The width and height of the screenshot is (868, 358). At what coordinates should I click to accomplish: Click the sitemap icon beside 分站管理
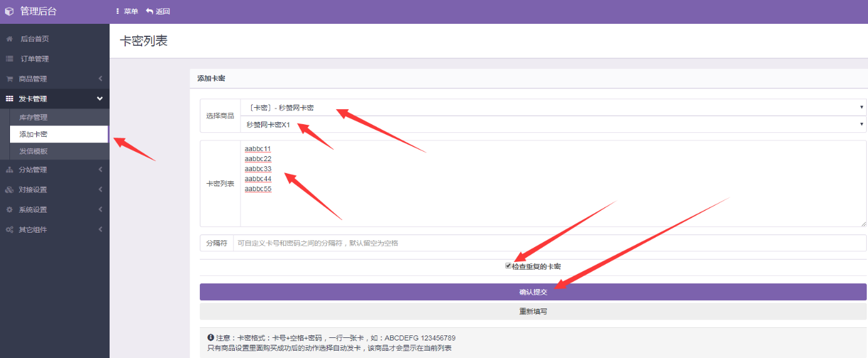tap(9, 170)
